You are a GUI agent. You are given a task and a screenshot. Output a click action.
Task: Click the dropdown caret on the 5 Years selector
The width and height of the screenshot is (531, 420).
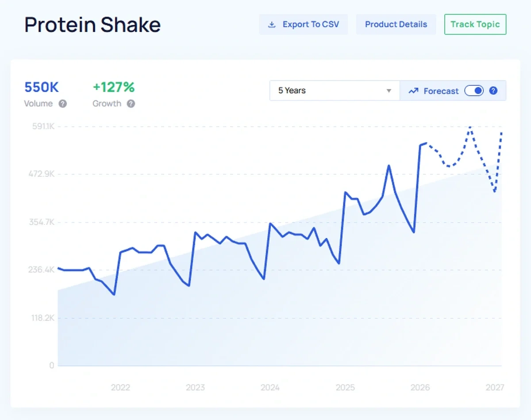[x=389, y=91]
